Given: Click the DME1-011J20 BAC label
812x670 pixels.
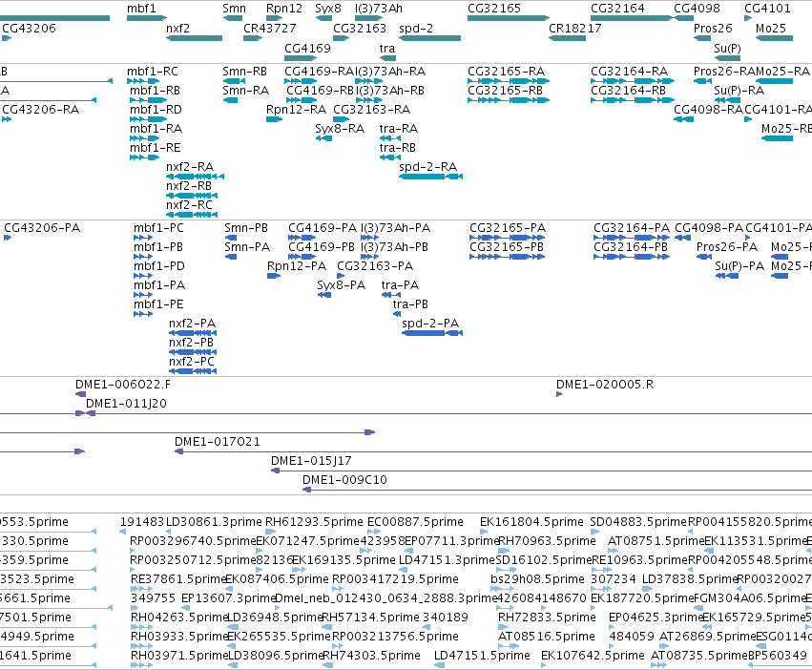Looking at the screenshot, I should point(126,403).
